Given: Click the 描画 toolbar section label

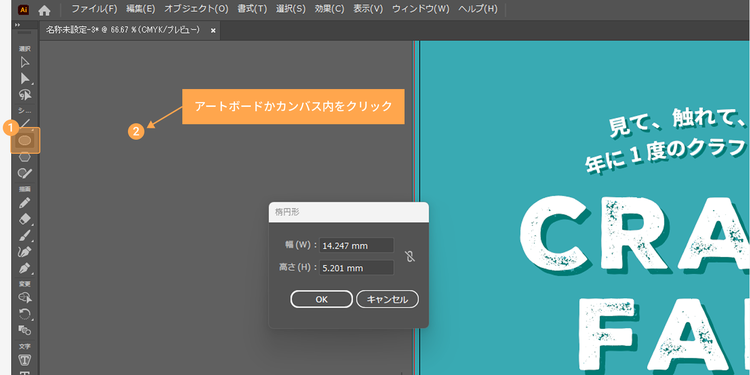Looking at the screenshot, I should (x=25, y=189).
